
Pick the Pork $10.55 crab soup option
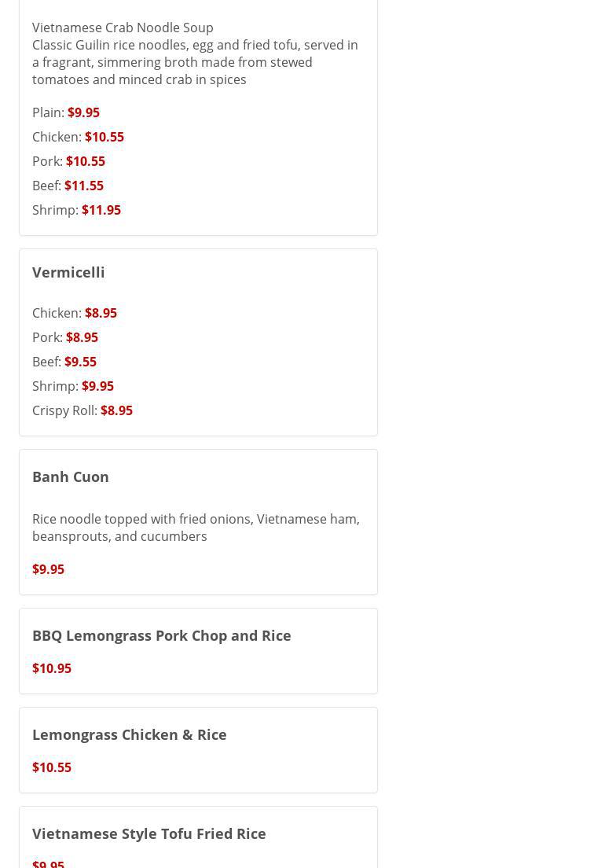(85, 161)
